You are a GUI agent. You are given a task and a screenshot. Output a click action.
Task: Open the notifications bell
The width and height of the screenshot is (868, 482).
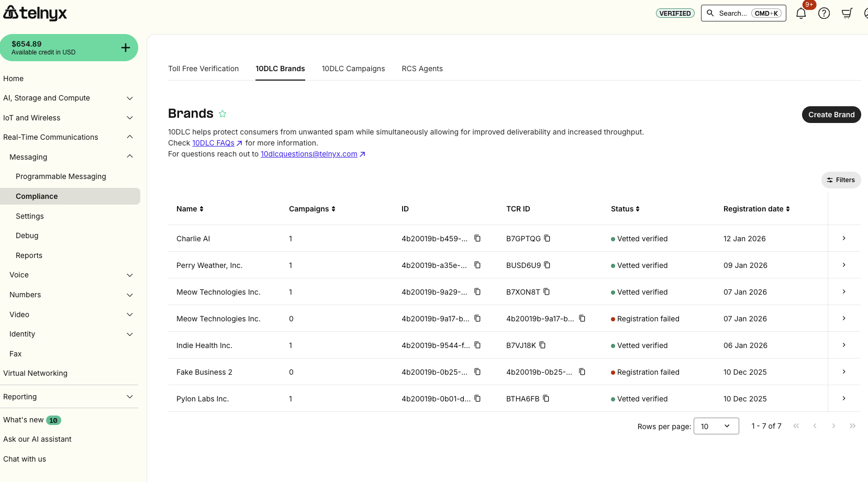pos(801,14)
